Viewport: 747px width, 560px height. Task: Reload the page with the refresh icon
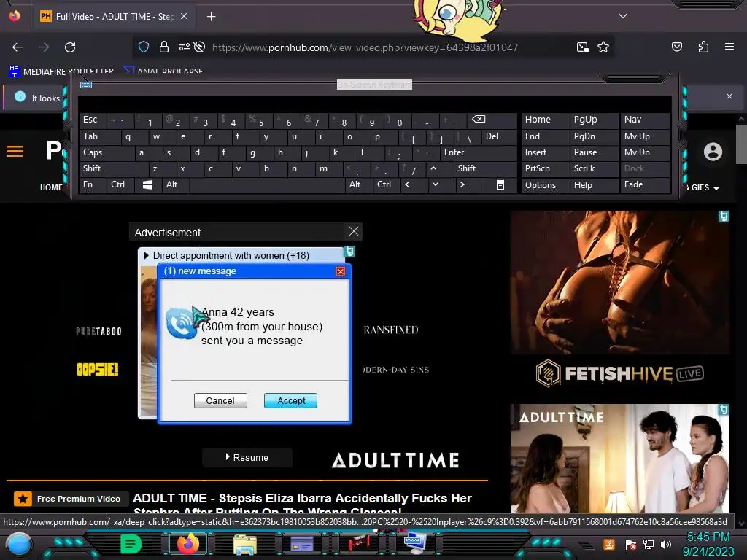coord(70,47)
